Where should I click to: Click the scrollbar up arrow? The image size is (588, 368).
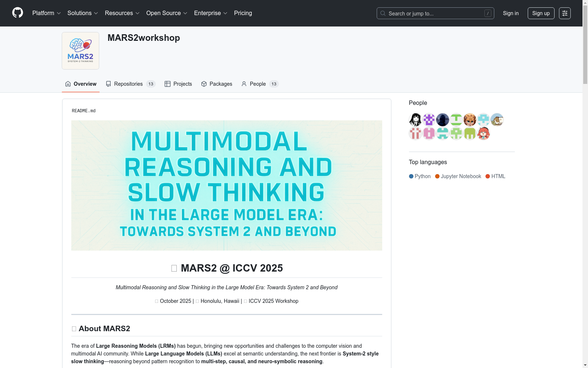tap(585, 3)
